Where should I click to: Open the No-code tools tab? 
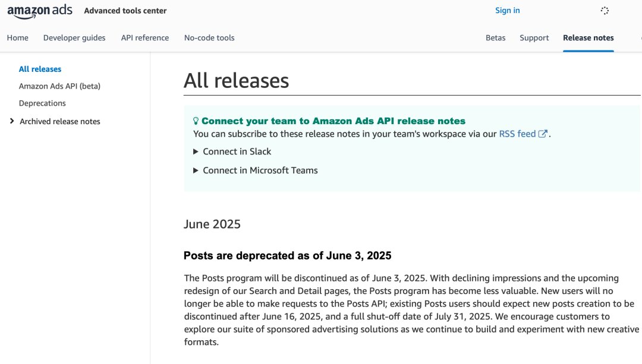coord(209,37)
